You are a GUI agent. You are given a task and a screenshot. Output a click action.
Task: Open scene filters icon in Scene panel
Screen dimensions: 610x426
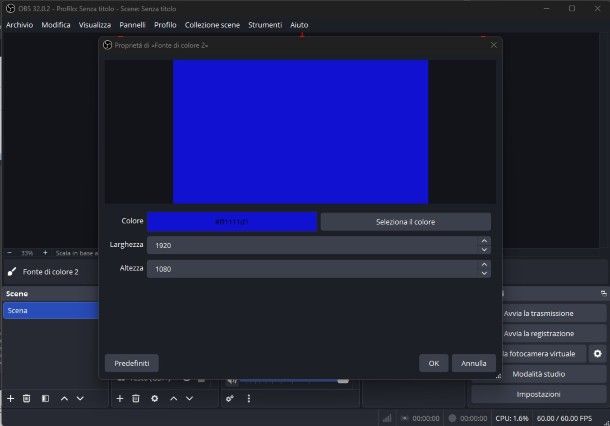pyautogui.click(x=45, y=398)
